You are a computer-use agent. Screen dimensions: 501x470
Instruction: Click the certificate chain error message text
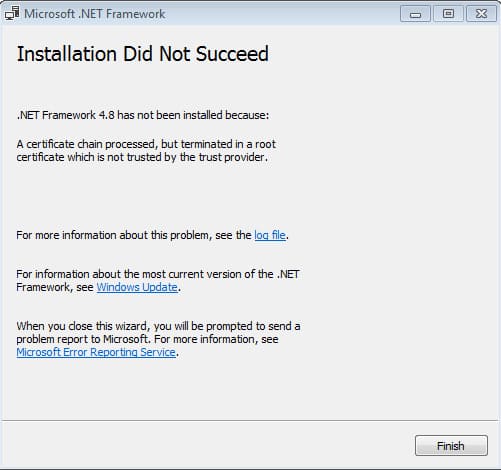pos(146,151)
